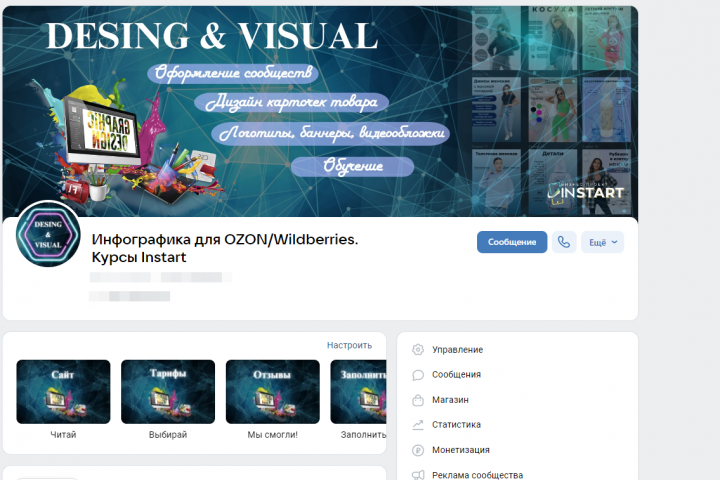Click the Мы смогли! caption
This screenshot has width=720, height=480.
click(x=273, y=435)
